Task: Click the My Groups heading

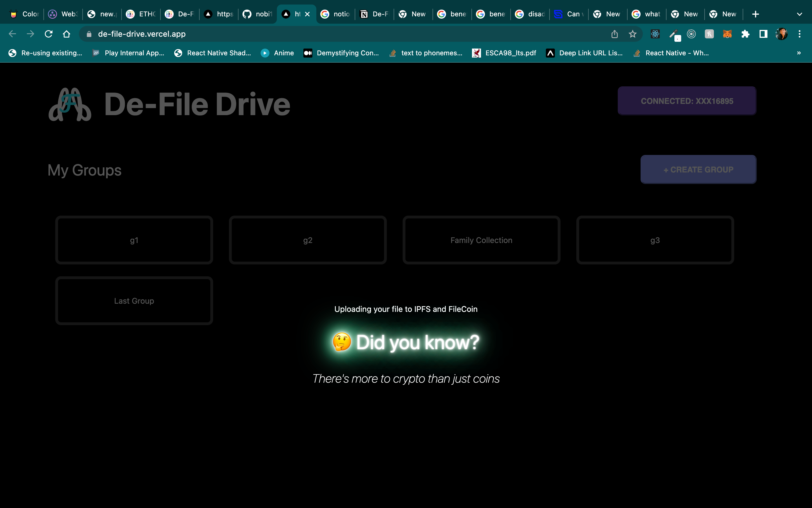Action: (x=85, y=170)
